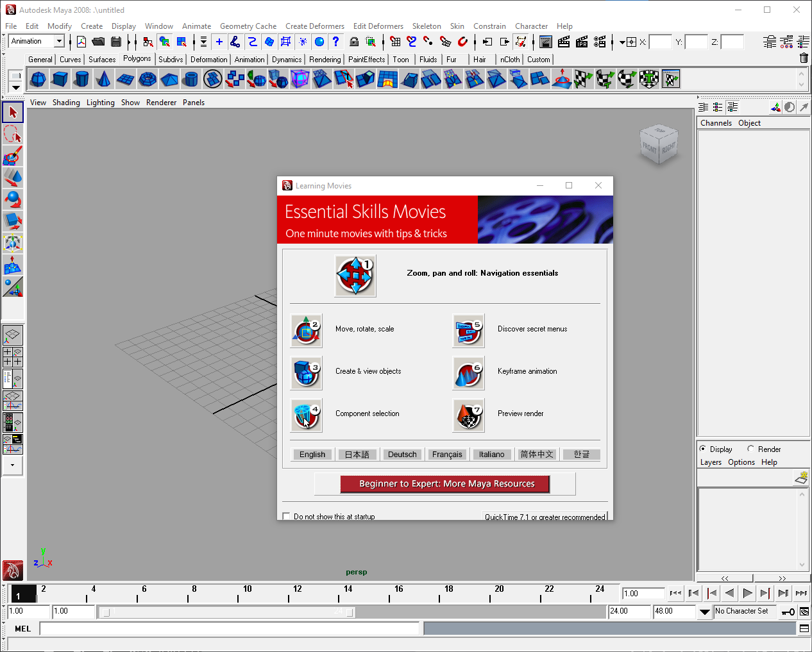Image resolution: width=812 pixels, height=652 pixels.
Task: Switch to the Surfaces shelf tab
Action: point(102,60)
